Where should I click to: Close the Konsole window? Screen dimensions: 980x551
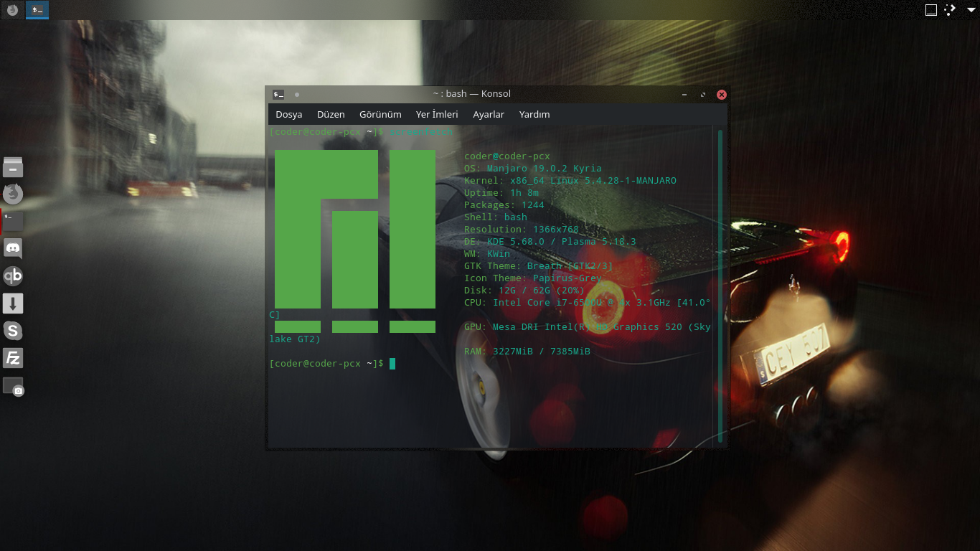(x=722, y=94)
